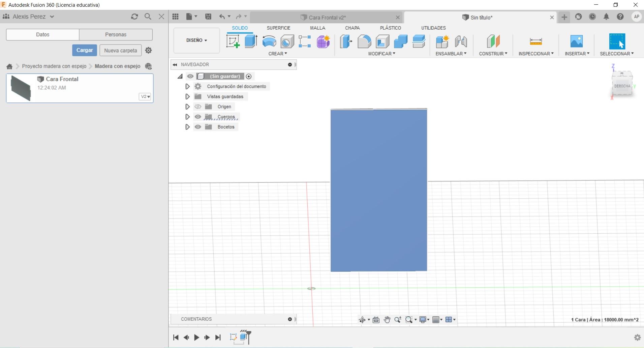Image resolution: width=644 pixels, height=348 pixels.
Task: Hide the Bocetos folder
Action: [x=198, y=127]
